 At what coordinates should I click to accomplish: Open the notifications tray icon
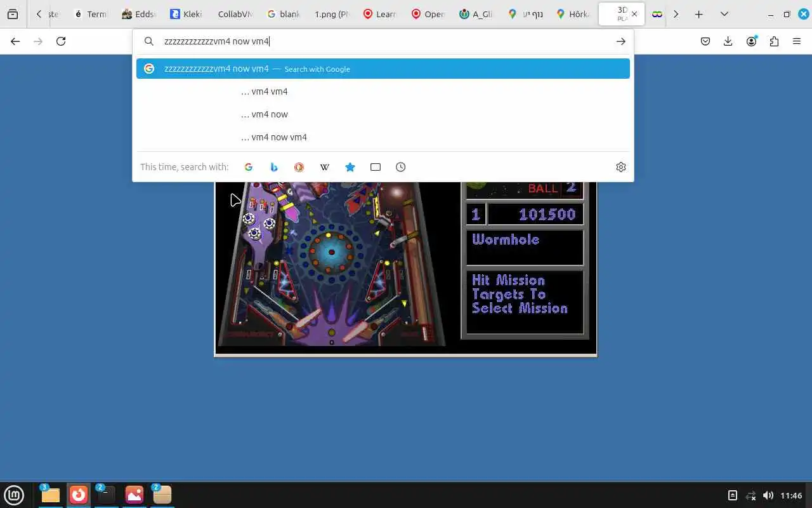732,495
